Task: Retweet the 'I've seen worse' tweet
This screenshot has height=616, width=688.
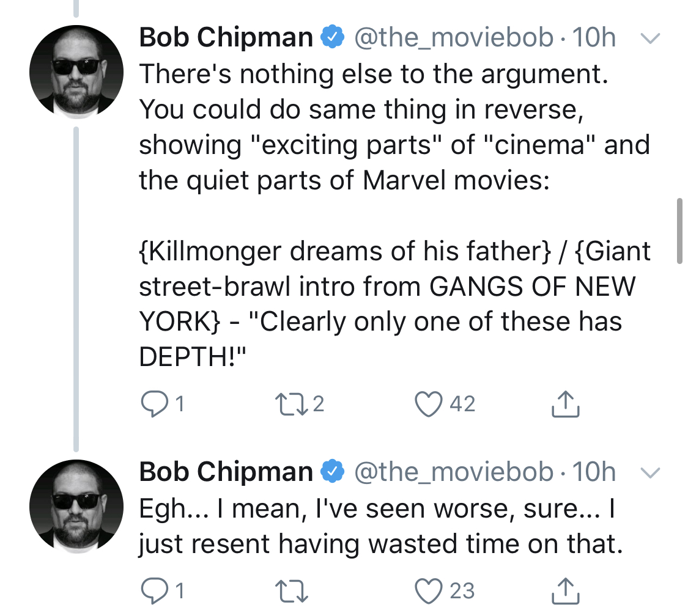Action: pos(291,592)
